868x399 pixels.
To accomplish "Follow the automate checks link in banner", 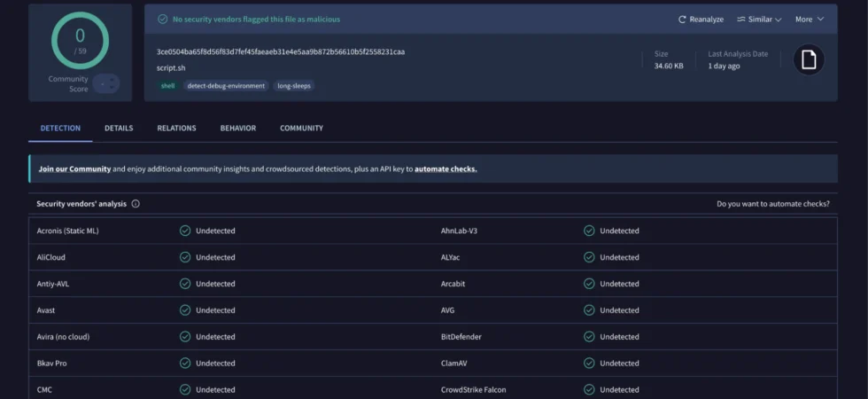I will (446, 169).
